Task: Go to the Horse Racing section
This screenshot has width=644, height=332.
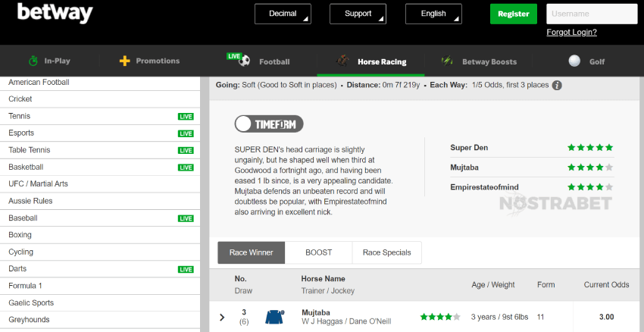Action: click(371, 61)
